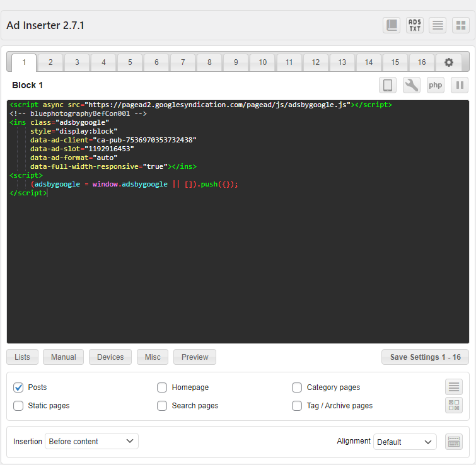The height and width of the screenshot is (465, 476).
Task: Switch to block tab 5
Action: coord(130,62)
